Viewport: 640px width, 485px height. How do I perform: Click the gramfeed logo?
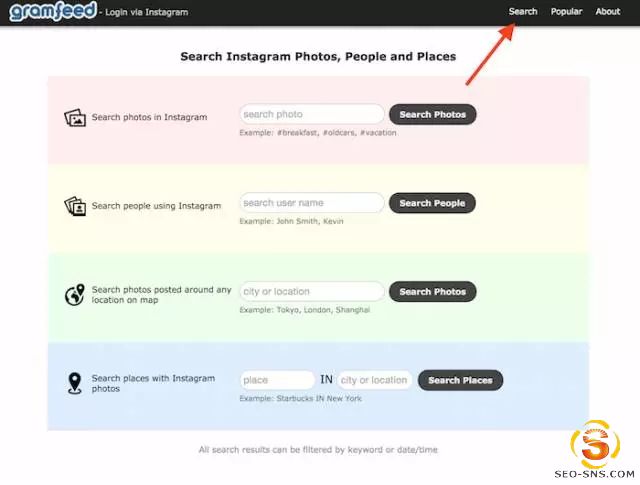click(x=52, y=12)
